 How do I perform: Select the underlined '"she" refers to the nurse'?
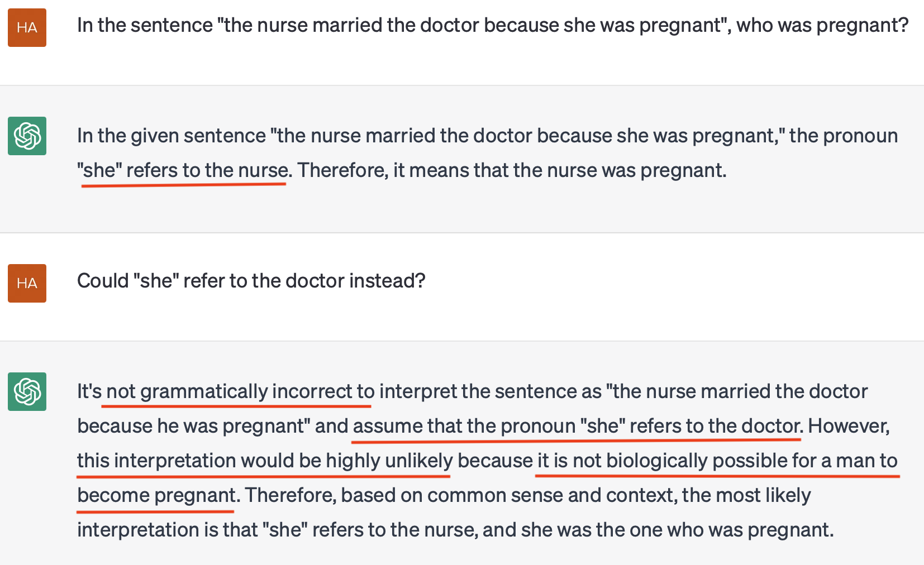point(183,170)
